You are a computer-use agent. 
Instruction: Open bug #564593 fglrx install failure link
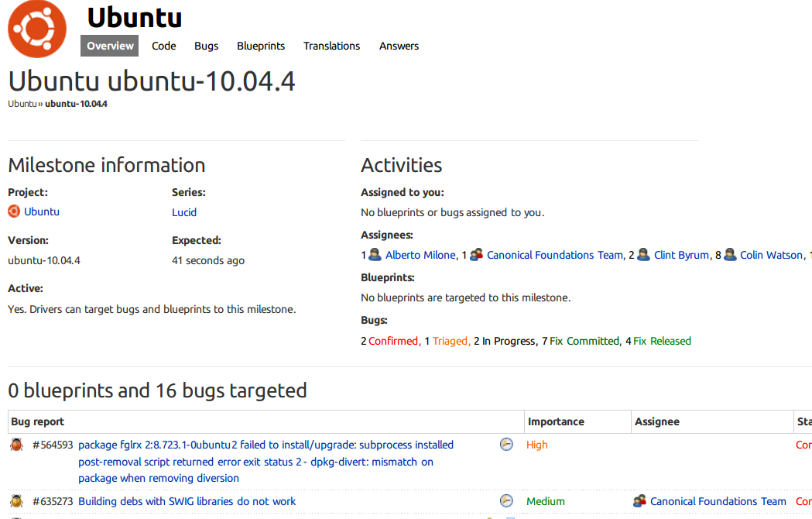266,462
